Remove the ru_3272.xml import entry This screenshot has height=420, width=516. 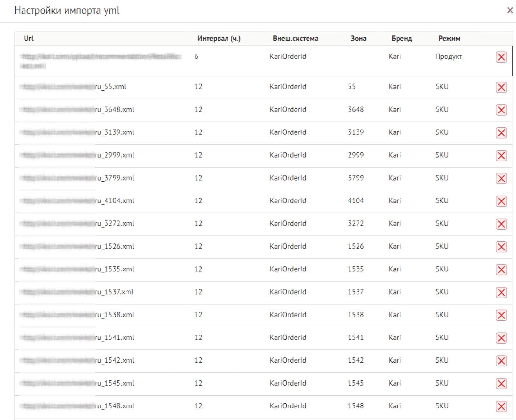tap(501, 224)
